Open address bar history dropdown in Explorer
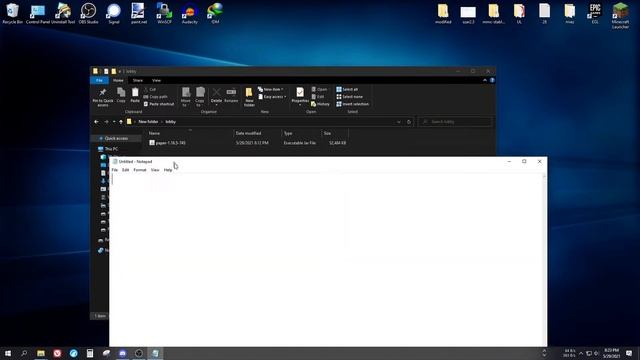 [x=399, y=122]
